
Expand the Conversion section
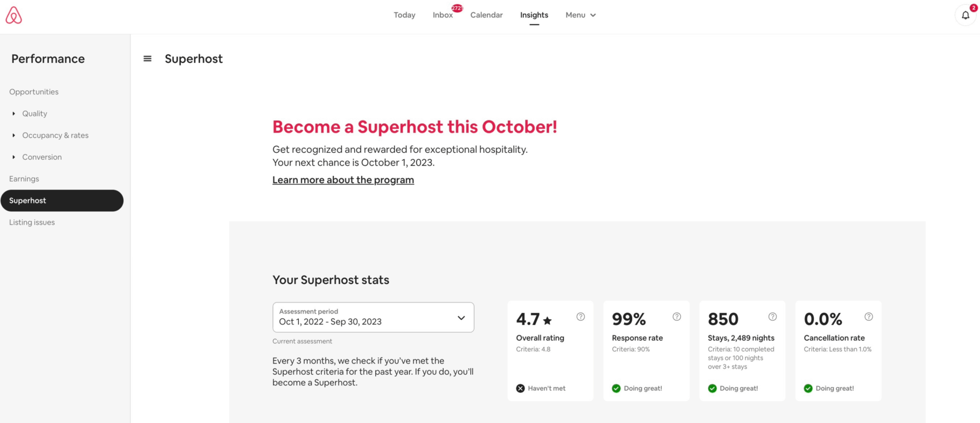pos(42,157)
